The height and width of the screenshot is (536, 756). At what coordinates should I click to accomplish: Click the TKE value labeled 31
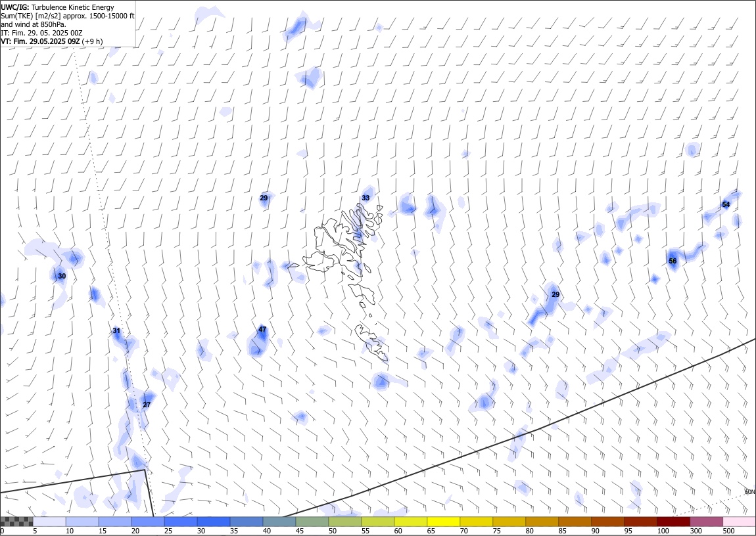point(116,331)
